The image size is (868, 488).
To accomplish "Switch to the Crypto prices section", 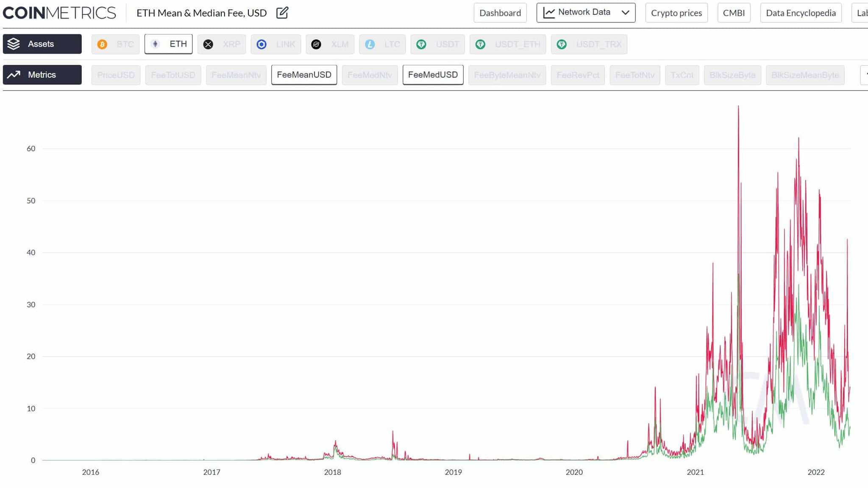I will [676, 13].
